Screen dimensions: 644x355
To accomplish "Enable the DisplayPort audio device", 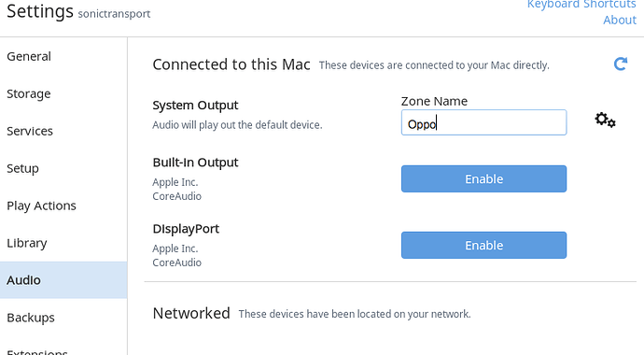I will click(x=483, y=246).
